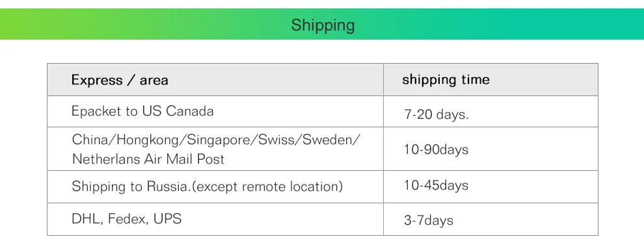
Task: Select the DHL, Fedex, UPS cell
Action: pos(215,220)
